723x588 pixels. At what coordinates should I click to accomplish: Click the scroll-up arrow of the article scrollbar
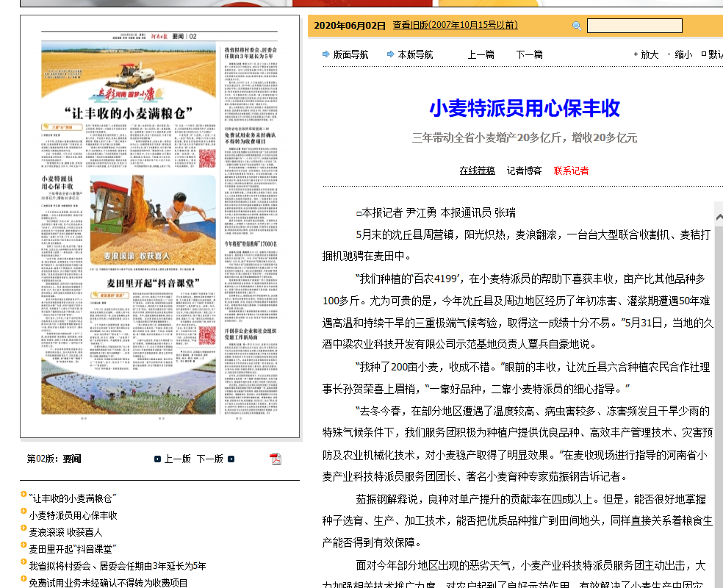click(719, 216)
